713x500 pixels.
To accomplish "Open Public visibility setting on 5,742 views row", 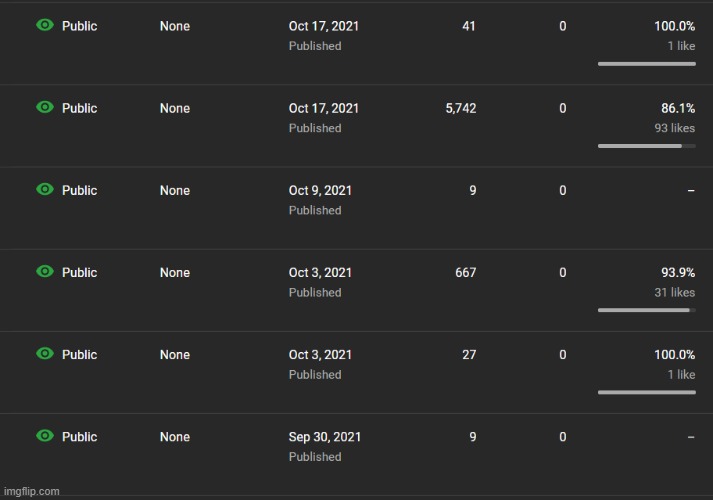I will [80, 108].
